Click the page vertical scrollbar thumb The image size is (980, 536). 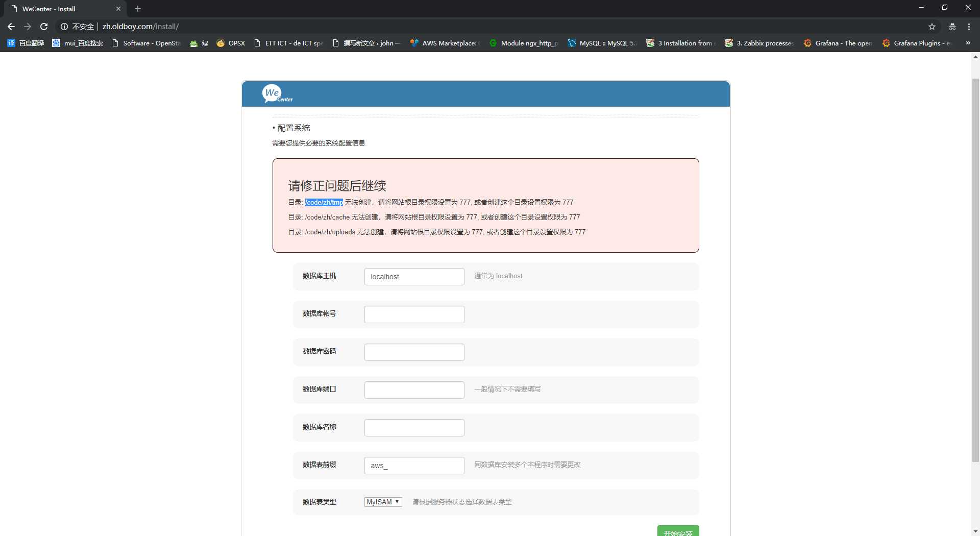pos(975,270)
